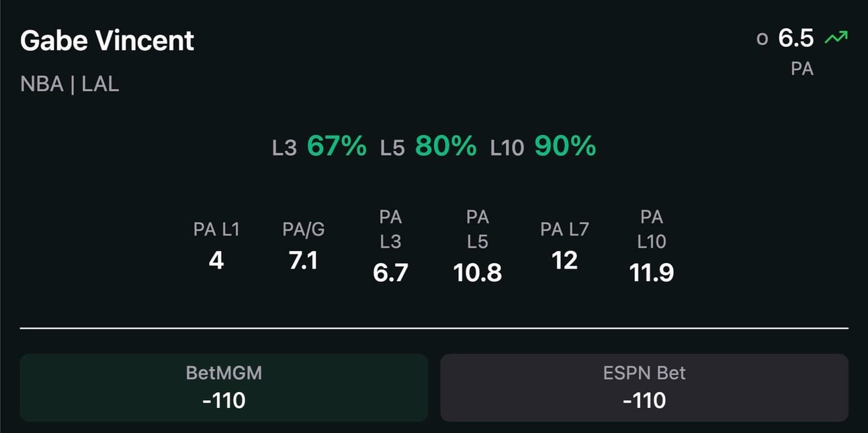Click the NBA | LAL team label

point(70,85)
